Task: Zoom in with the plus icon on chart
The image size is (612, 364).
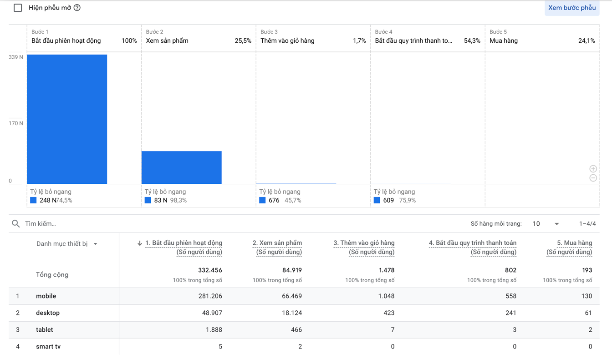Action: click(593, 169)
